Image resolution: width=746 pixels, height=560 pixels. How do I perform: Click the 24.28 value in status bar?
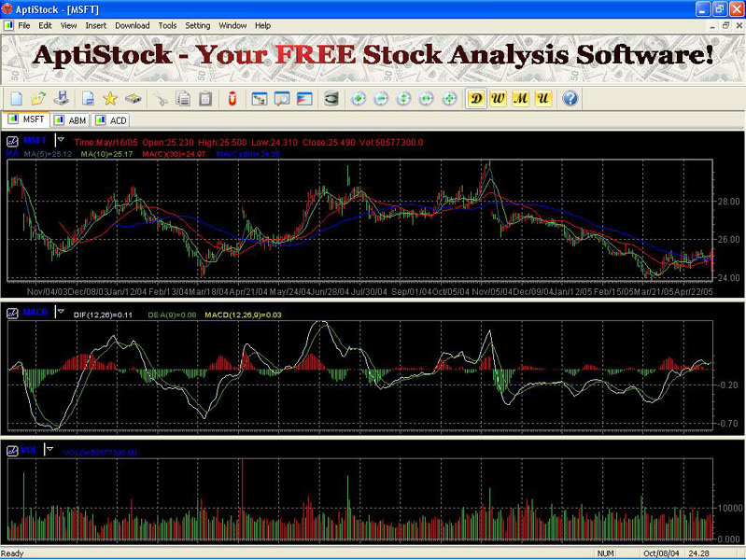point(699,553)
